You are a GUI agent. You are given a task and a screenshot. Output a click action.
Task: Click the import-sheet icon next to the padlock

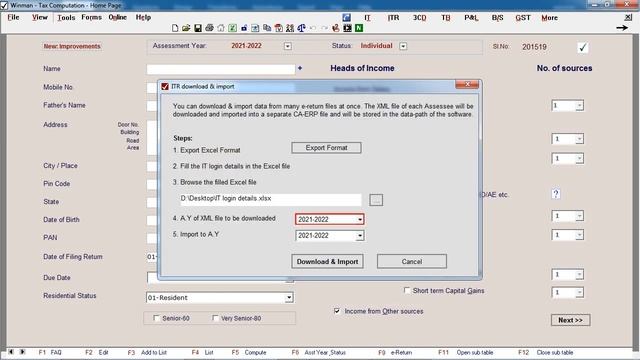click(255, 28)
